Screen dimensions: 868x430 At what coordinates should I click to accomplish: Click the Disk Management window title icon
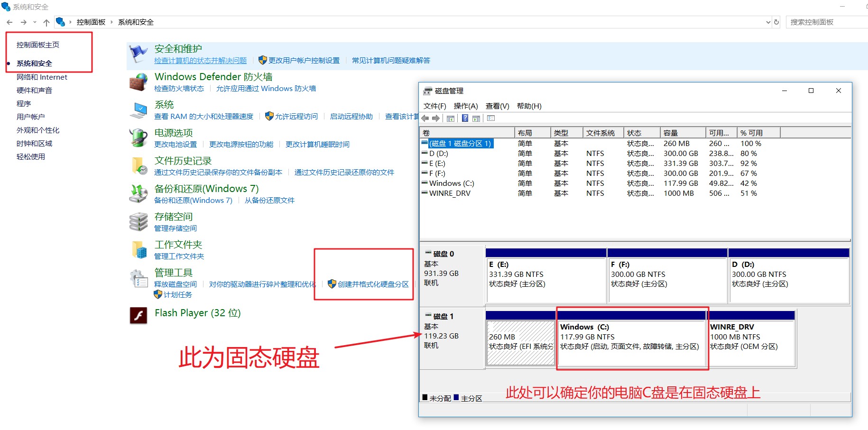click(428, 91)
